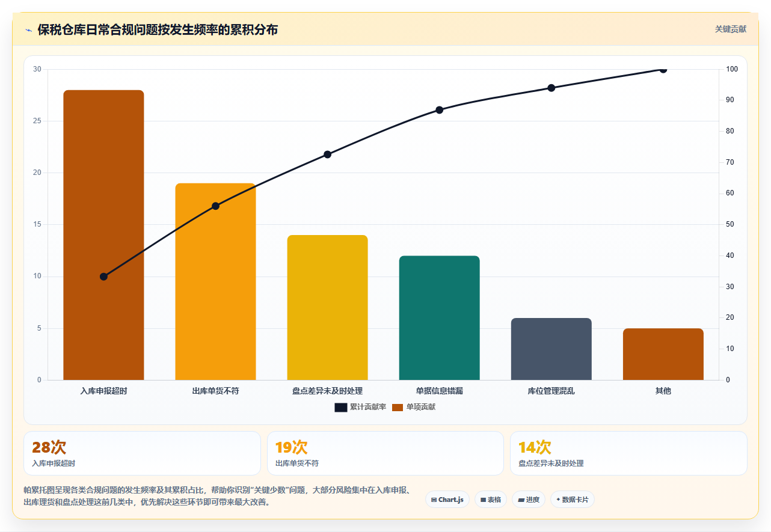This screenshot has height=532, width=771.
Task: Click the chart title 保税仓库日常合规问题按发生频率的累积分布
Action: [158, 29]
